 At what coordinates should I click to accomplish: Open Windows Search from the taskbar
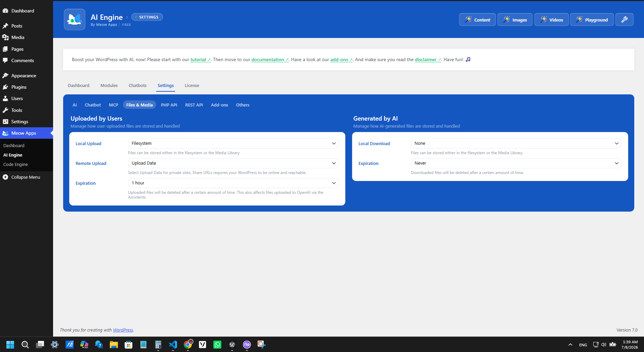pos(25,345)
